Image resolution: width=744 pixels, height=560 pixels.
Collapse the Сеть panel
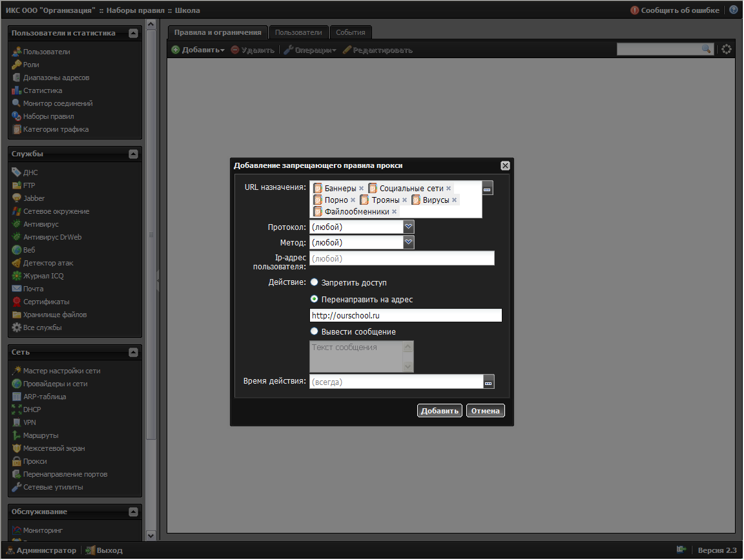pos(133,352)
